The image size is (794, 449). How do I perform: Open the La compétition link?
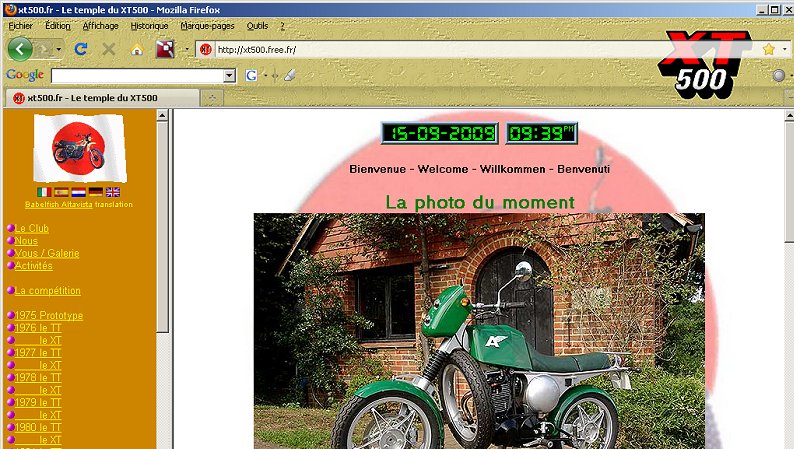tap(48, 291)
